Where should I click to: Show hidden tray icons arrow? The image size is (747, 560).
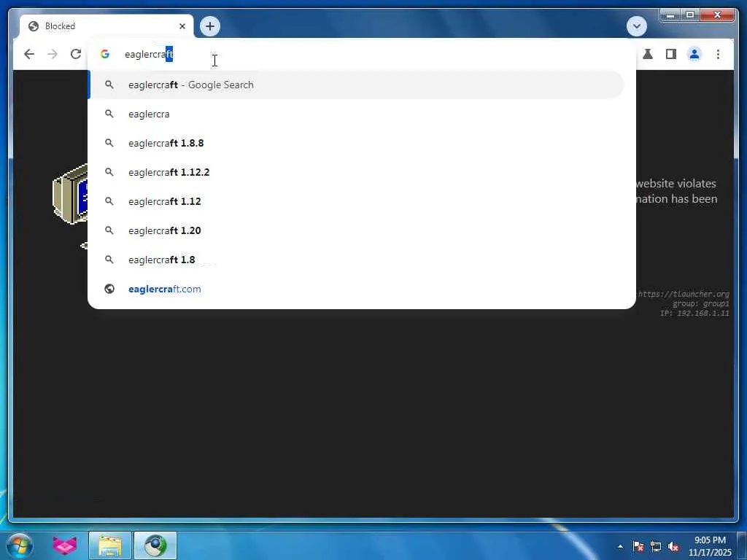click(620, 547)
